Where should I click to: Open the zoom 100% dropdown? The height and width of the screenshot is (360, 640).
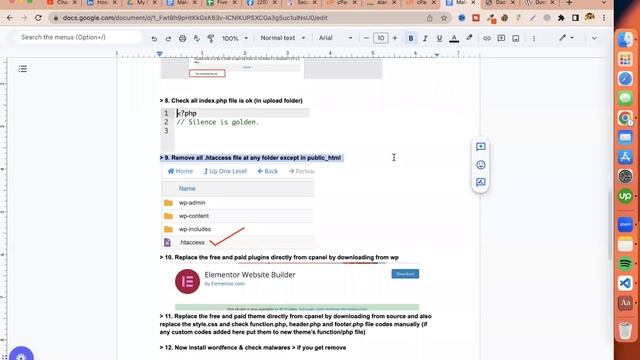pos(235,38)
